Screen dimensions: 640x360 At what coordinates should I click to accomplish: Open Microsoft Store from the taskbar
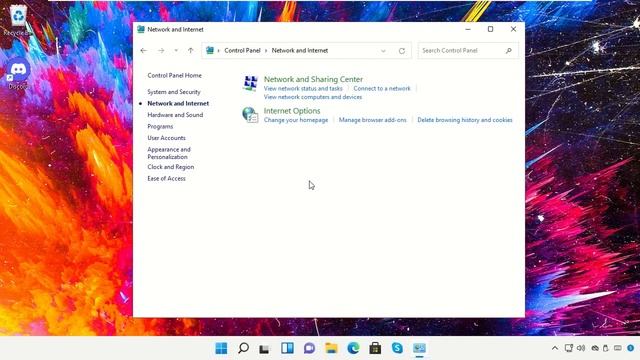[x=375, y=348]
